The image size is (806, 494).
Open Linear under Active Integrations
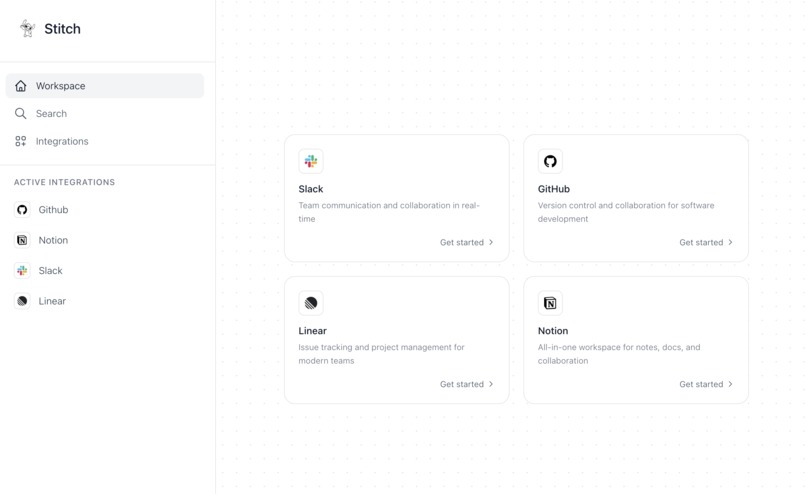[52, 301]
